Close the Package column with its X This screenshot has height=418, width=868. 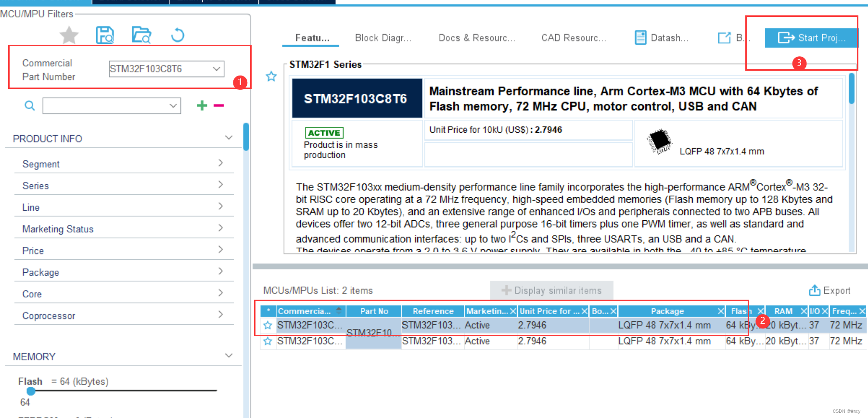coord(721,311)
